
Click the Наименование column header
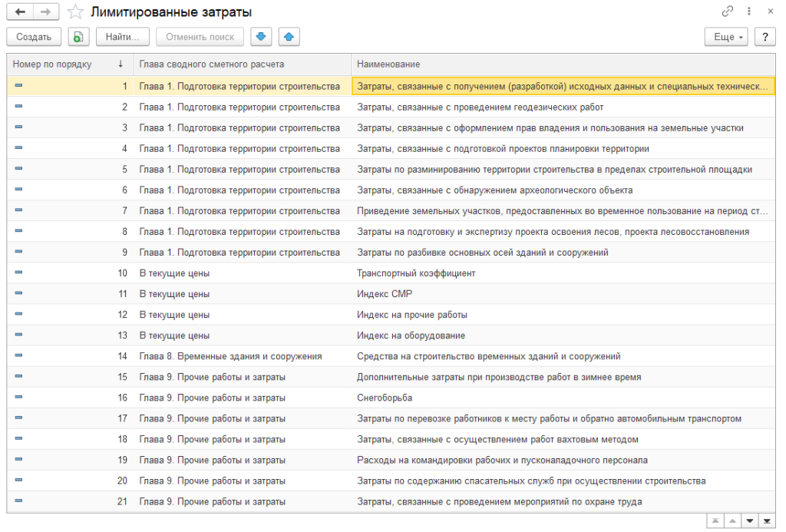click(562, 64)
